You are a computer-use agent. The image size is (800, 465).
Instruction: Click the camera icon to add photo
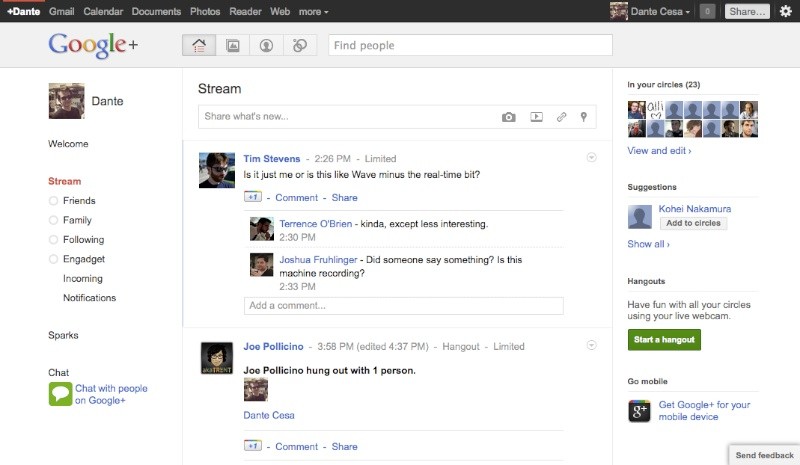[x=508, y=117]
